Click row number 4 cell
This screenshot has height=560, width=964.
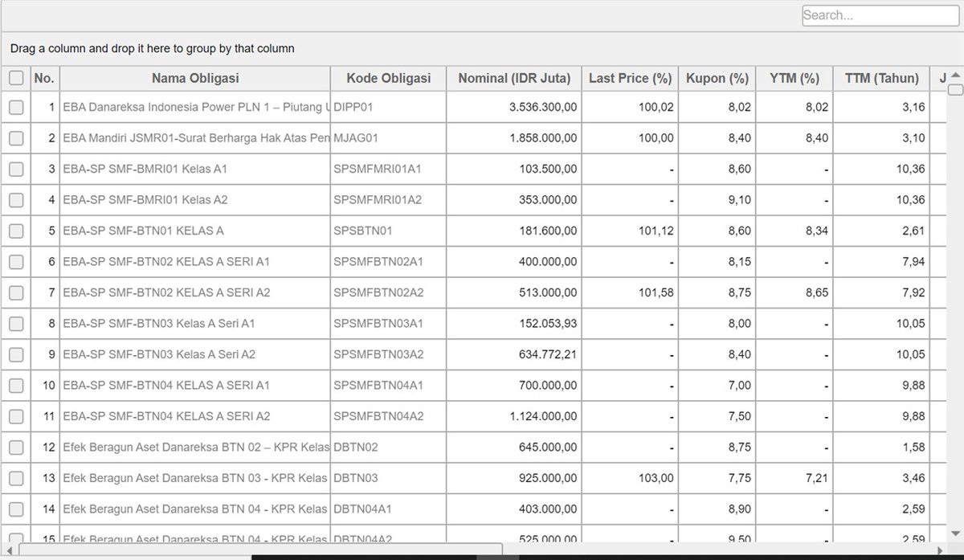pyautogui.click(x=45, y=200)
